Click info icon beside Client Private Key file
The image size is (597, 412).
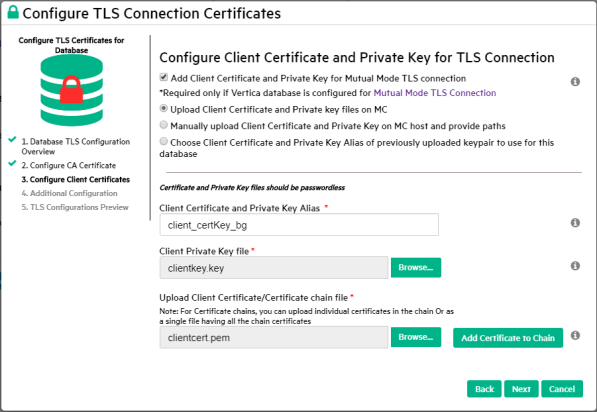pyautogui.click(x=575, y=266)
